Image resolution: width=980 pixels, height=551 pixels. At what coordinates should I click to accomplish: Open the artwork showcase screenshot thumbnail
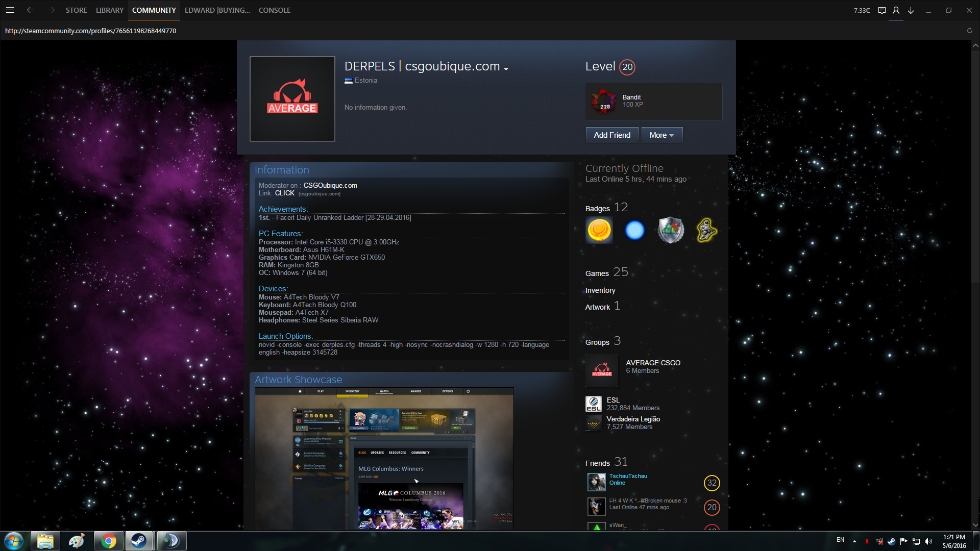tap(384, 459)
